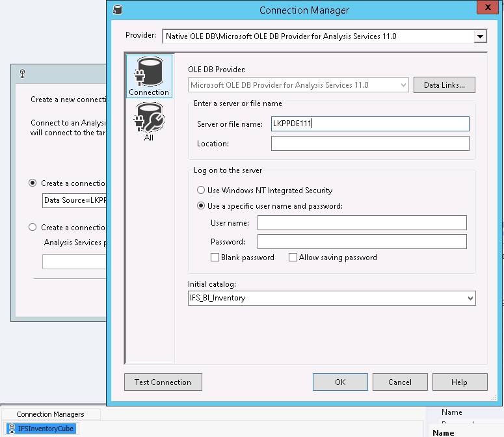The image size is (504, 437).
Task: Click the Server or file name field
Action: tap(370, 124)
